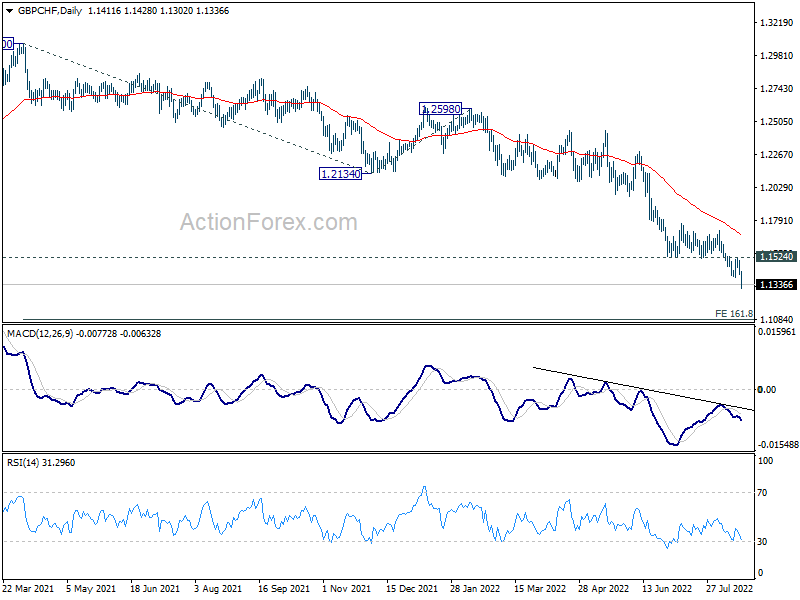Click the 27 Jul 2022 date label

[x=729, y=588]
